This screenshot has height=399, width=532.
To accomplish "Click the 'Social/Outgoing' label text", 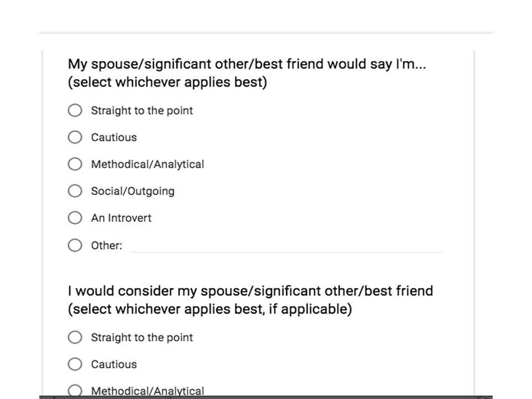I will coord(132,191).
